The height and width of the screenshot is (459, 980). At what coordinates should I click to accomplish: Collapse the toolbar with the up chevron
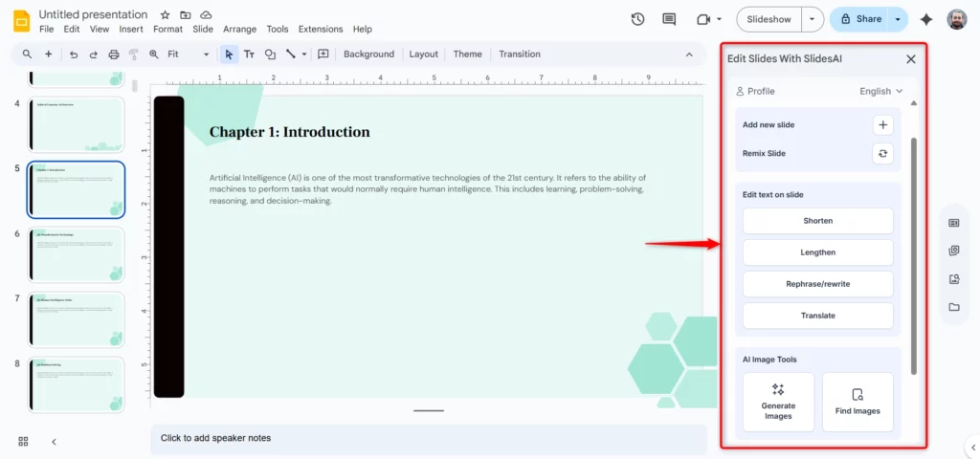pyautogui.click(x=689, y=55)
